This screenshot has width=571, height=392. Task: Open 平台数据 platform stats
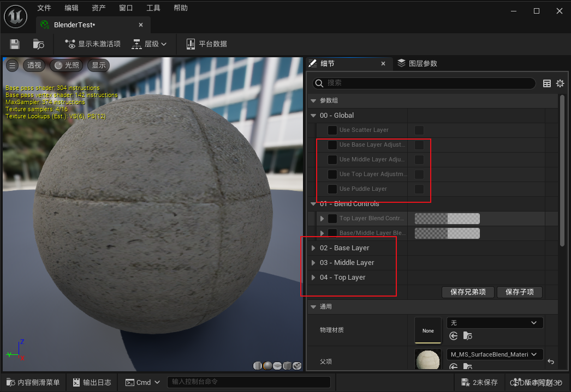tap(206, 44)
